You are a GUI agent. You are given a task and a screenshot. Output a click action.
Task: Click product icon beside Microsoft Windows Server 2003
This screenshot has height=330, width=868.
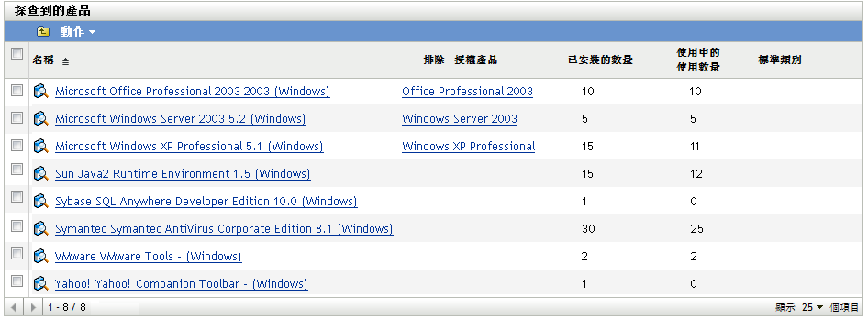pos(41,119)
